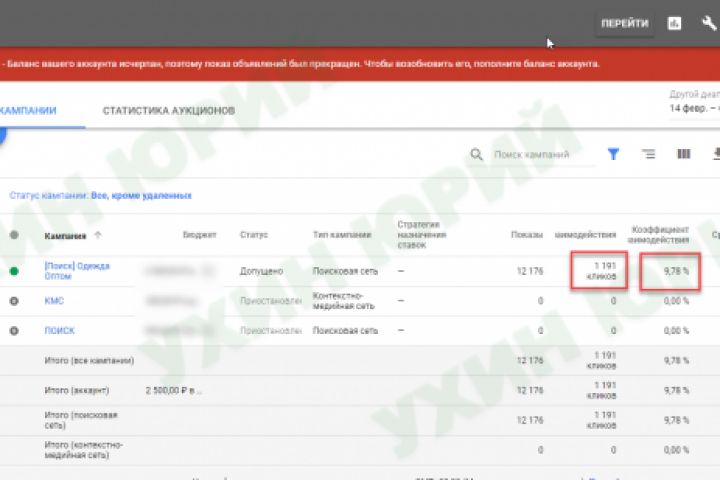Open the tools wrench icon
Image resolution: width=720 pixels, height=480 pixels.
pos(709,23)
